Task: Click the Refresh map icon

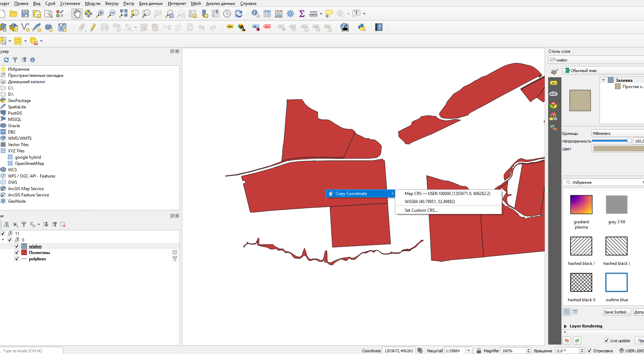Action: [x=239, y=14]
